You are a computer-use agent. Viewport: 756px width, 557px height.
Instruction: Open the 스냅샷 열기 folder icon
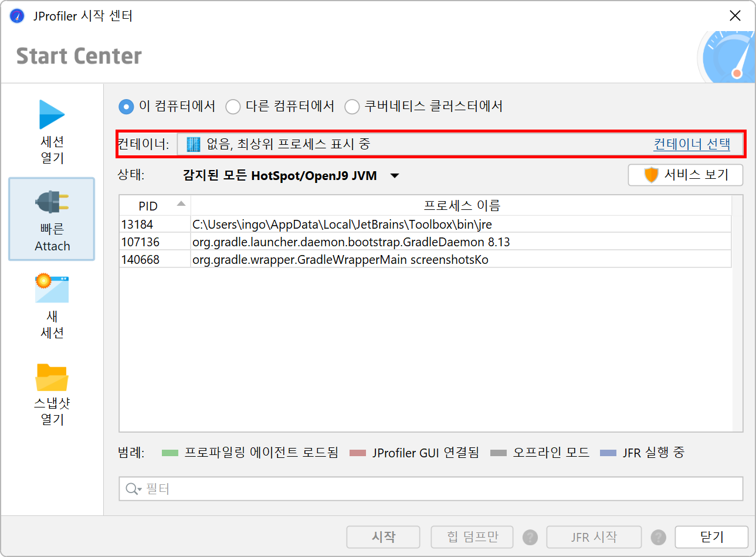pos(52,377)
